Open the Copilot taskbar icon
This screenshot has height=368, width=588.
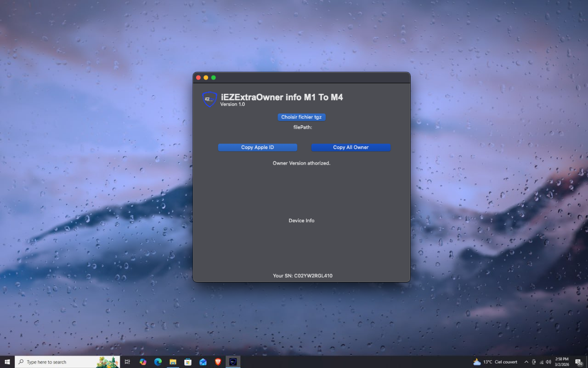(x=143, y=362)
